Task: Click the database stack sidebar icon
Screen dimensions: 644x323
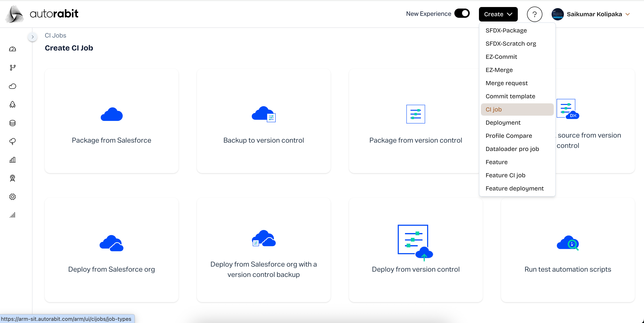Action: 13,123
